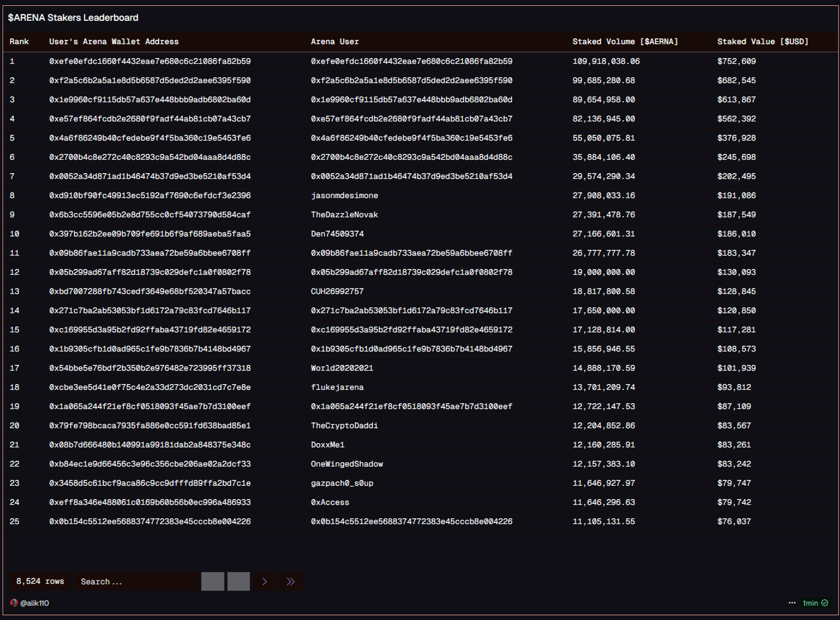Open the $ARENA Stakers Leaderboard title
The image size is (840, 620).
click(73, 18)
